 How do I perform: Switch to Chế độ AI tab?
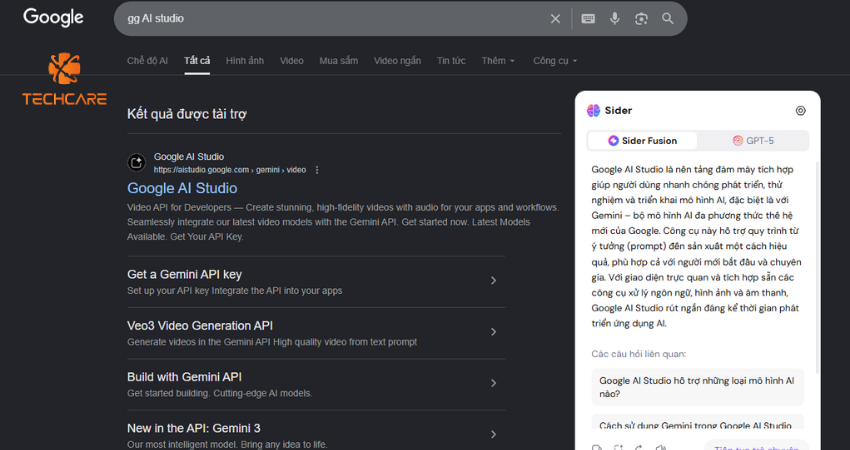[x=147, y=61]
